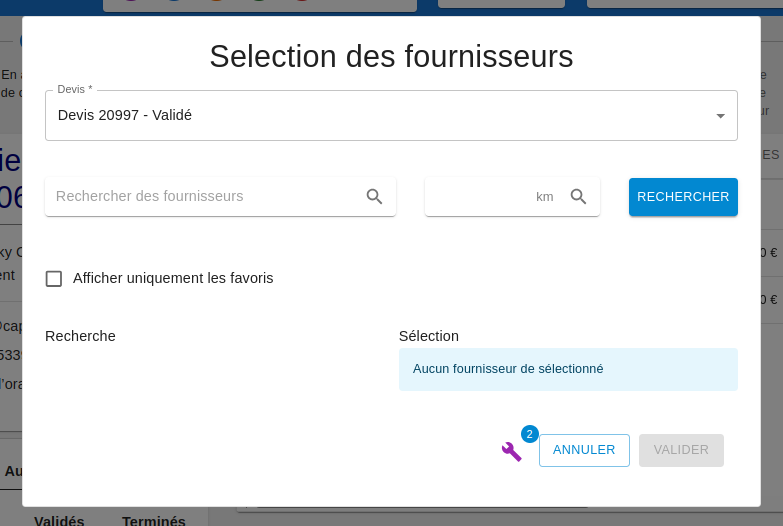Switch to the Terminés tab behind dialog
Viewport: 783px width, 526px height.
[153, 520]
